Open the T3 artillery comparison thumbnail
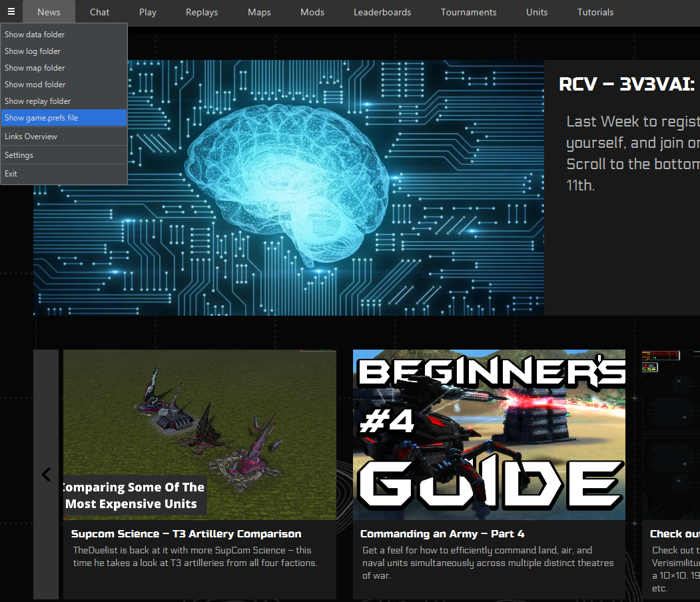 tap(200, 435)
